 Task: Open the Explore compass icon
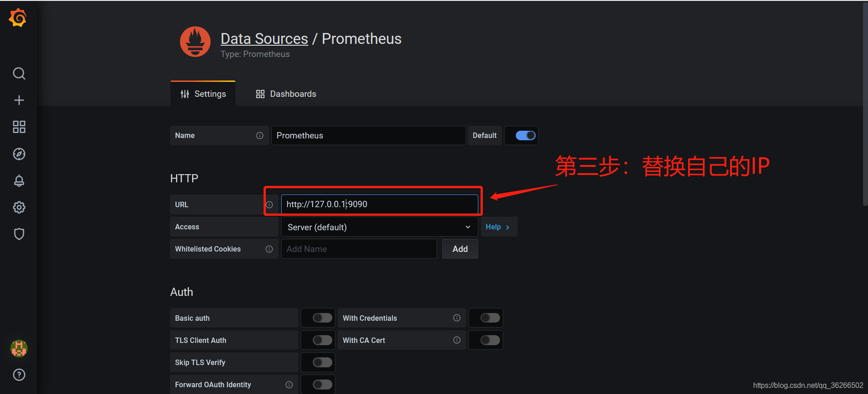pyautogui.click(x=19, y=154)
